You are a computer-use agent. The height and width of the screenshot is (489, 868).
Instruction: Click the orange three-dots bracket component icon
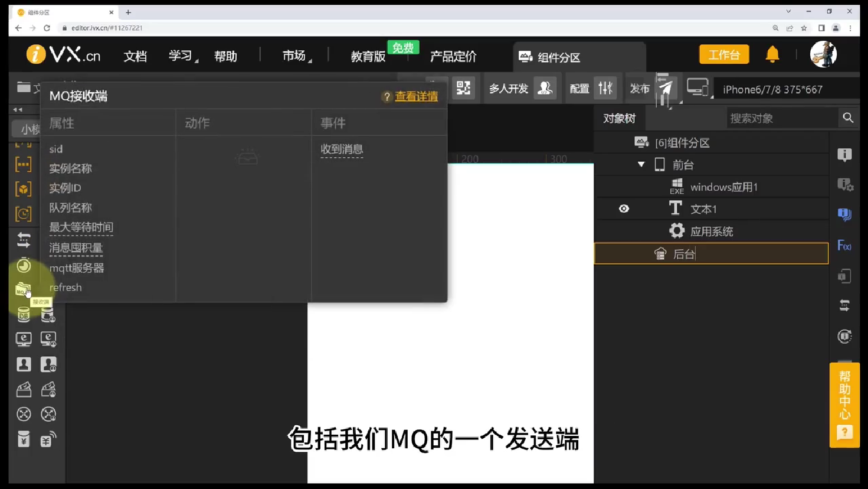click(24, 164)
